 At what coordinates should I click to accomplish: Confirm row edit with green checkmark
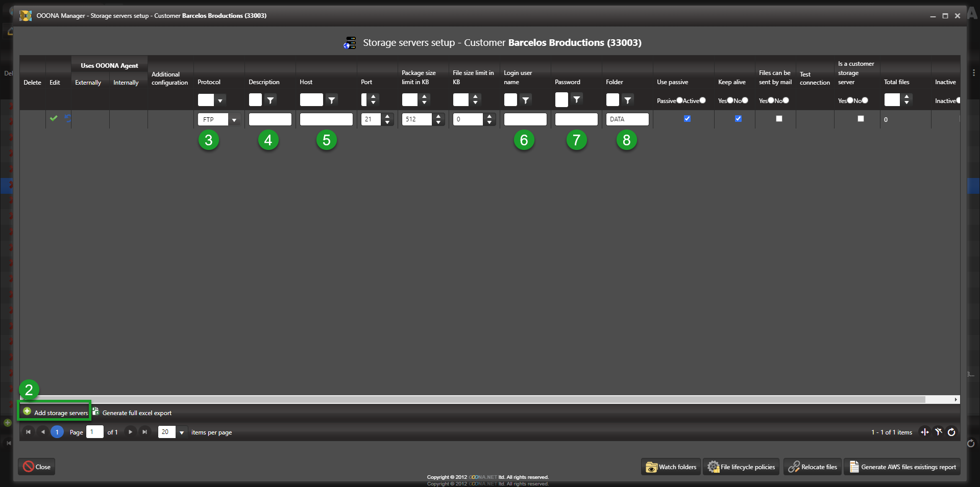tap(54, 118)
